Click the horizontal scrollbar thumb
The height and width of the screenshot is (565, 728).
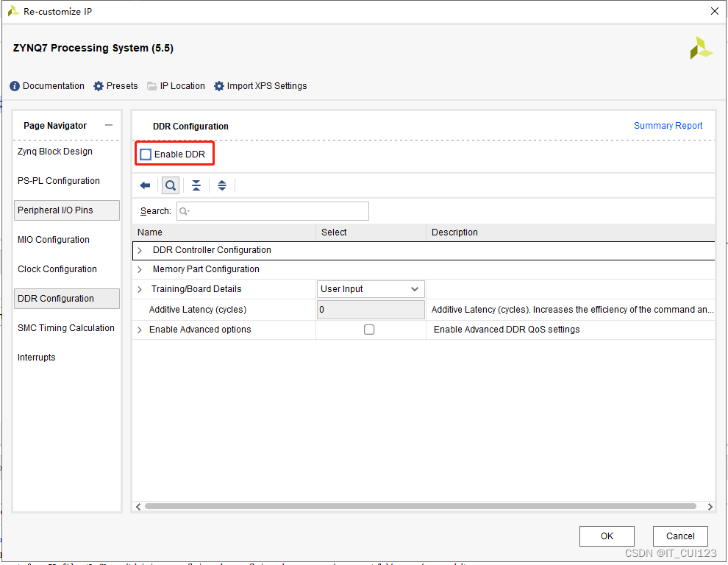click(420, 506)
